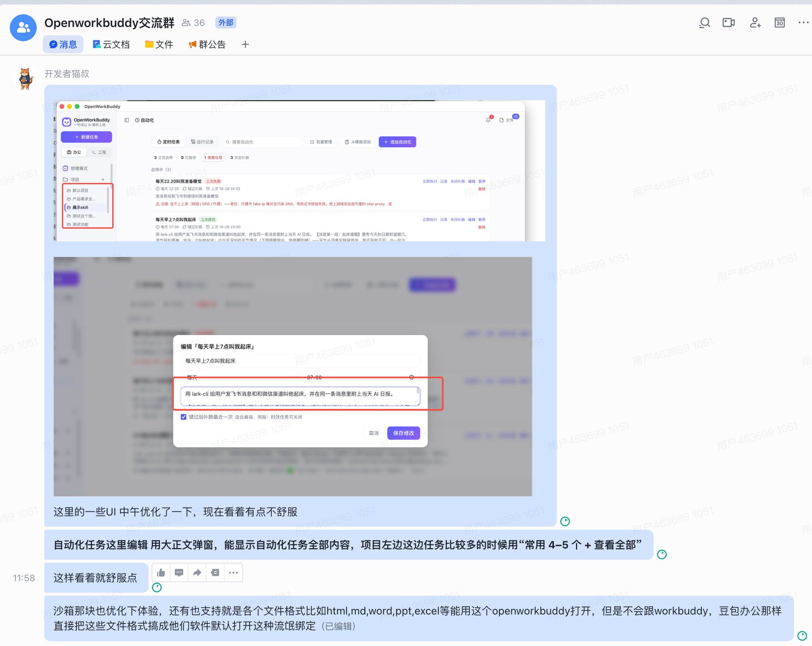Click the 11:58 timestamp
Screen dimensions: 812x646
(24, 578)
